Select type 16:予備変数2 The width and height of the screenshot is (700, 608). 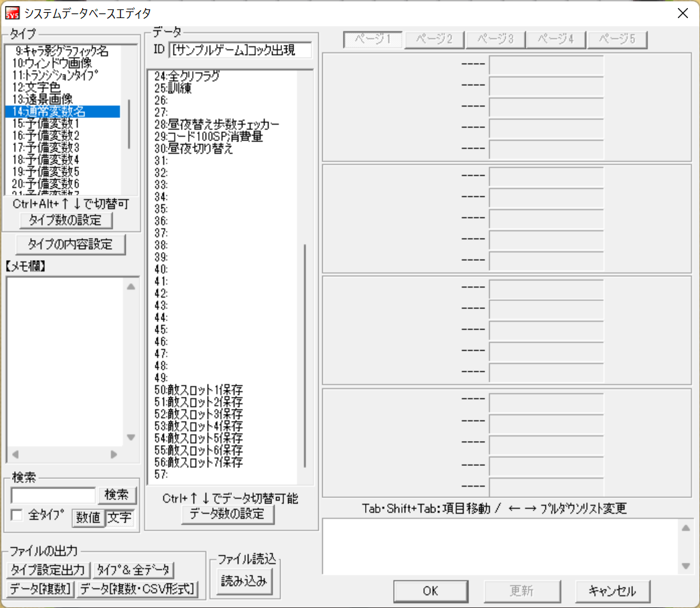[62, 135]
